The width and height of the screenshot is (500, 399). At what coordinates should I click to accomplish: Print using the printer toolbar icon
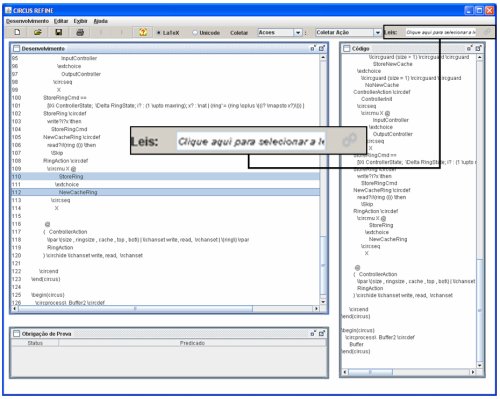tap(80, 32)
